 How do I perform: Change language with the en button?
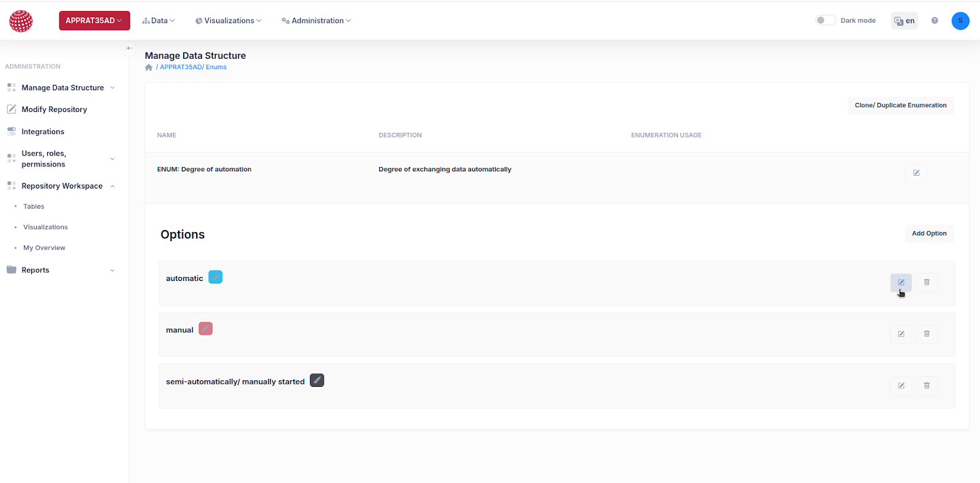tap(904, 21)
